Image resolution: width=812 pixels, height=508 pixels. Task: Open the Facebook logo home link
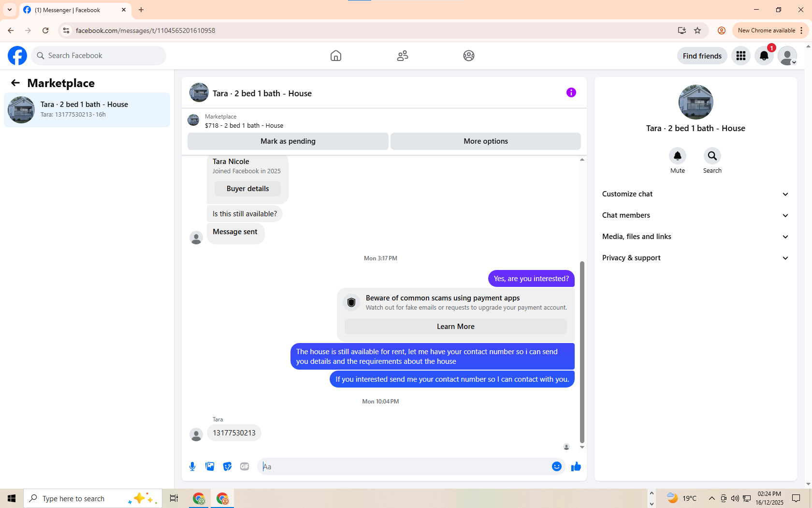[17, 56]
